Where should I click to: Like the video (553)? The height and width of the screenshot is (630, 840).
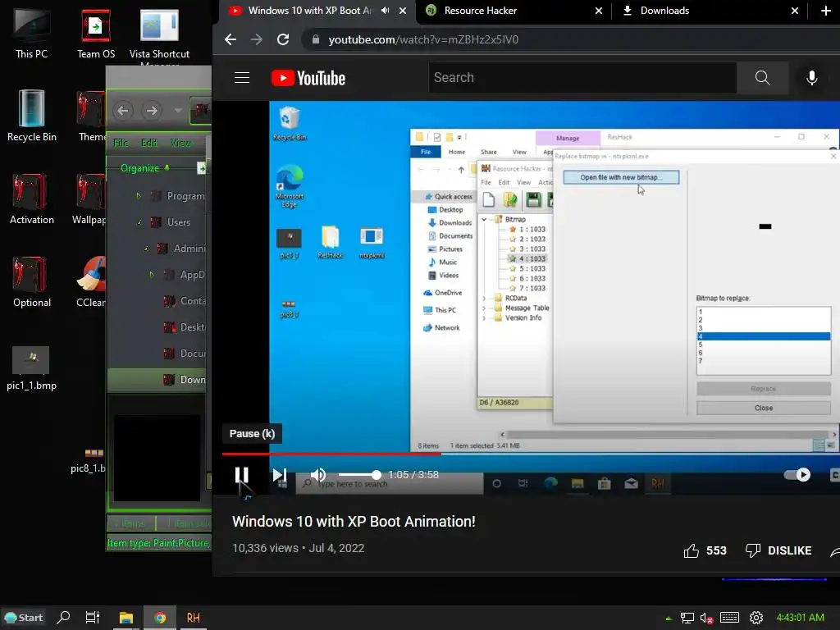[705, 550]
